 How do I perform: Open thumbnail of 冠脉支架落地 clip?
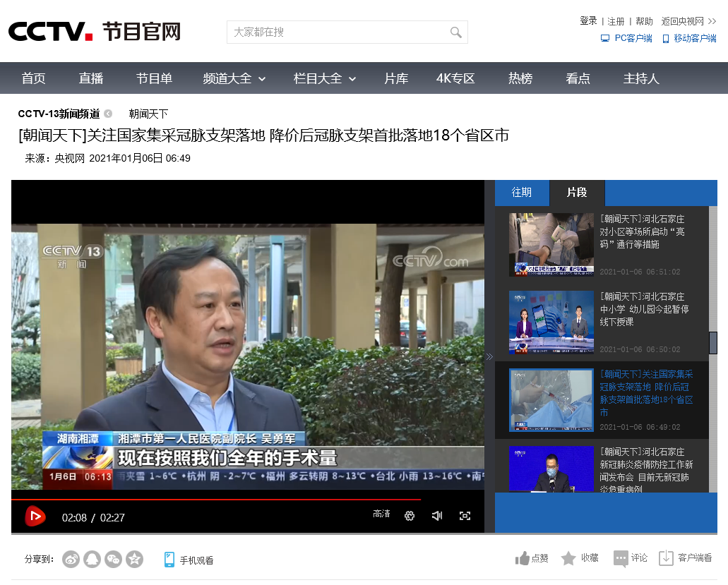point(551,400)
